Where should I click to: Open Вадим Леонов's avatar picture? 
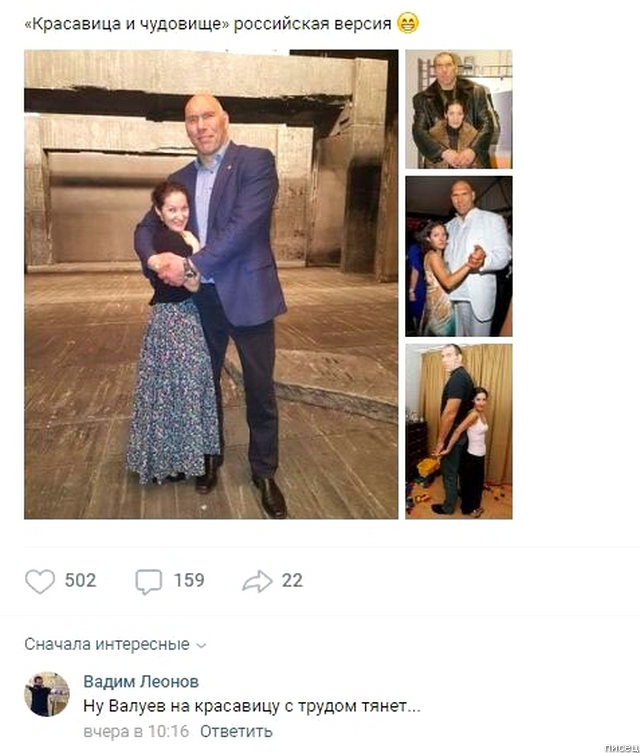click(x=46, y=694)
